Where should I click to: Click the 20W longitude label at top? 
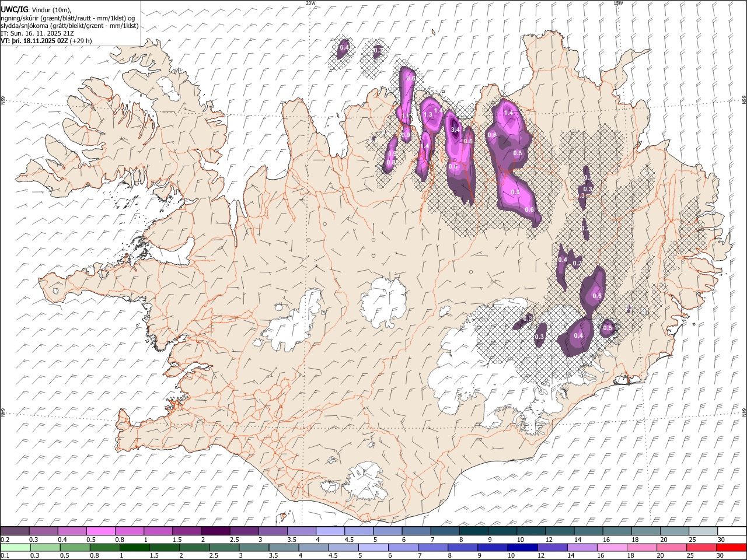coord(310,3)
